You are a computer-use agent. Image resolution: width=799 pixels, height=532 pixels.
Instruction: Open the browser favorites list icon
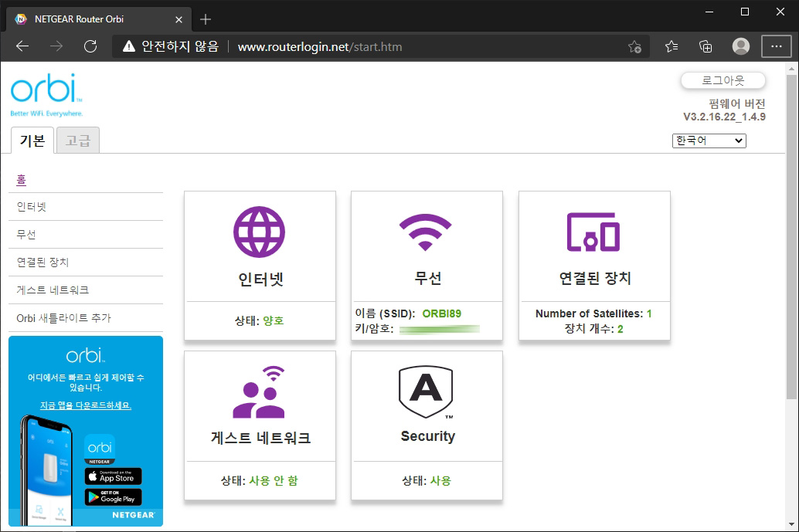click(x=671, y=47)
